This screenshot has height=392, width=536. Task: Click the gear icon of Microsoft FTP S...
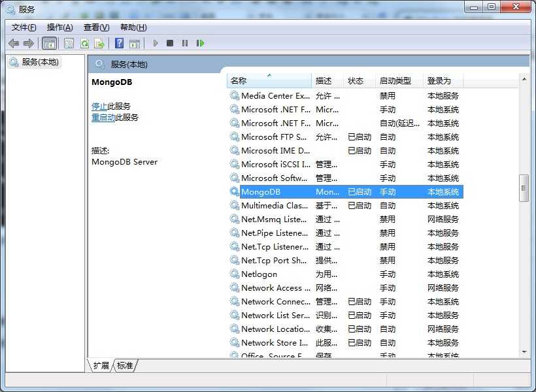(x=235, y=137)
